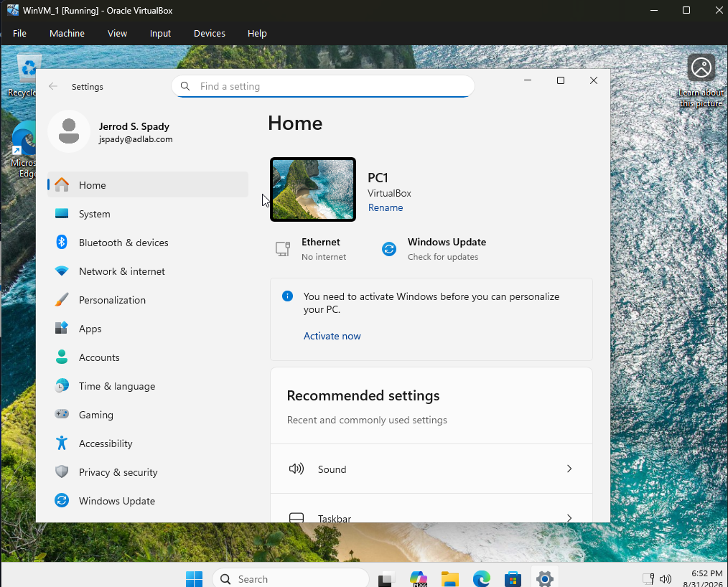Click the Windows Update sync icon at top
The image size is (728, 587).
(x=389, y=249)
